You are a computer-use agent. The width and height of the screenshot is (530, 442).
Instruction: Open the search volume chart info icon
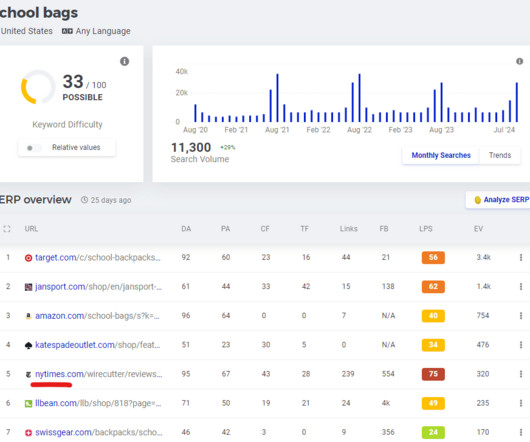pos(519,61)
